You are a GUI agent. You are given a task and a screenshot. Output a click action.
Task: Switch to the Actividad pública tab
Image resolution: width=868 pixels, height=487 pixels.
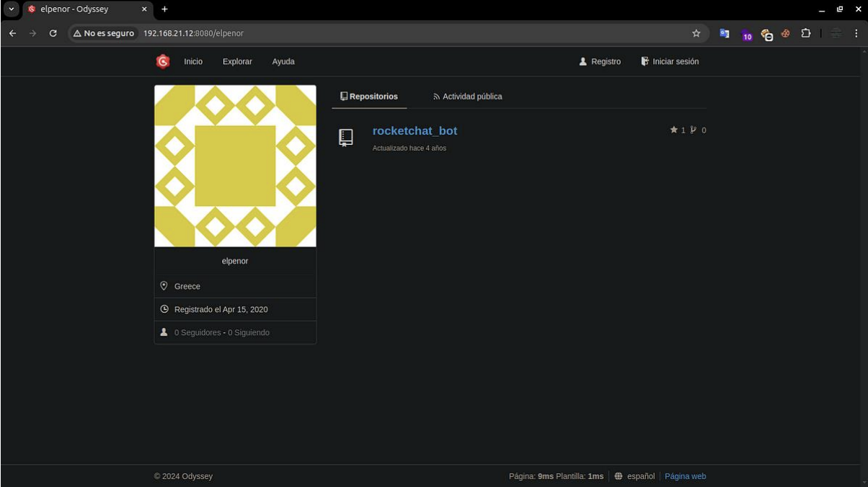tap(467, 97)
